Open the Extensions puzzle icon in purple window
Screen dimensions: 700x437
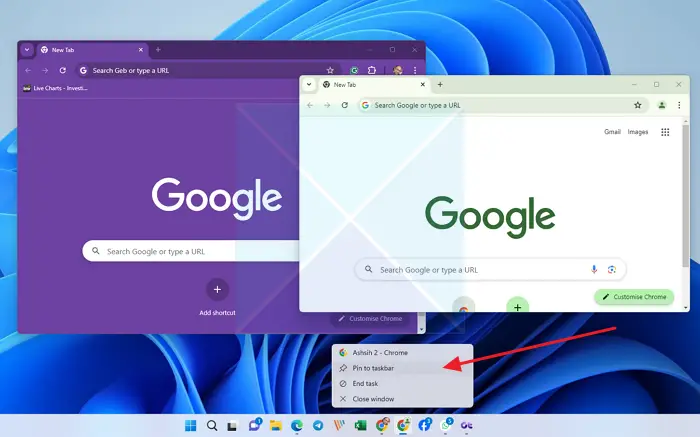pos(371,71)
